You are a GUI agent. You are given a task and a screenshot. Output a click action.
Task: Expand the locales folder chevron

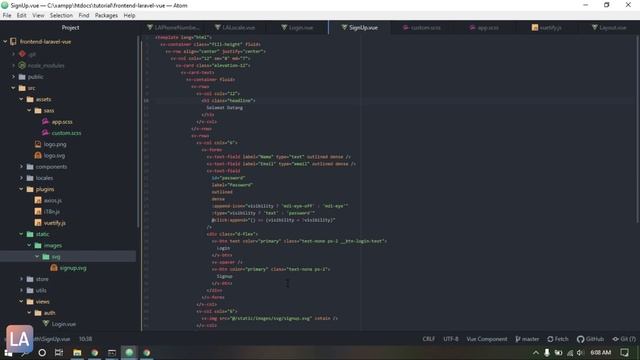[21, 178]
